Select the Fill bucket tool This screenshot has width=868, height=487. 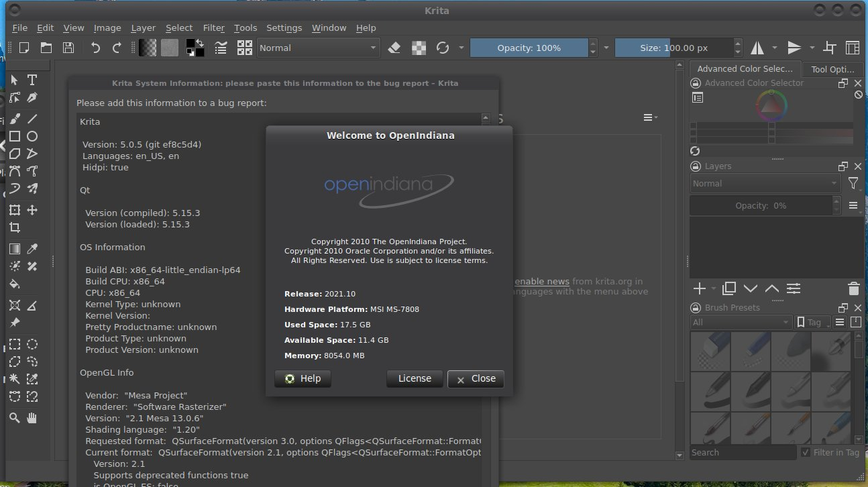[x=14, y=284]
